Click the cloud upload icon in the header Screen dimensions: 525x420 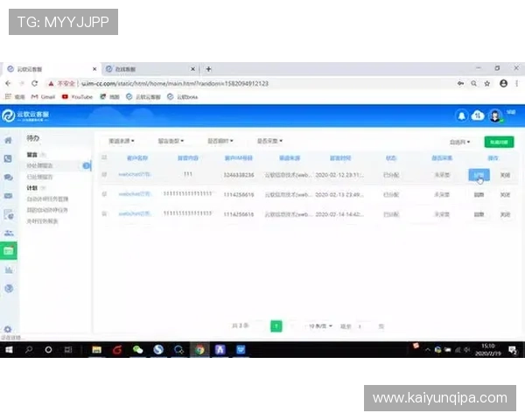tap(478, 115)
